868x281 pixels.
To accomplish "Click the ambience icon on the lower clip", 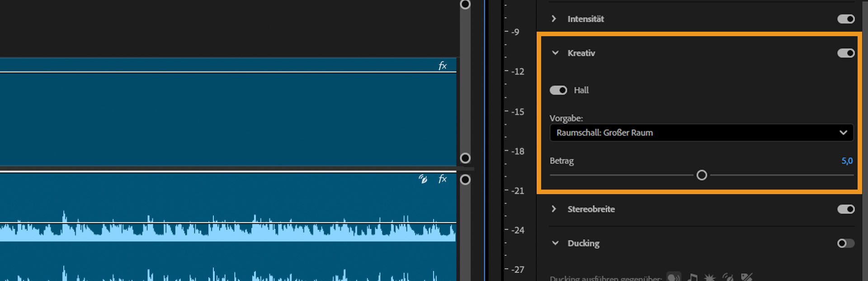I will click(x=423, y=179).
